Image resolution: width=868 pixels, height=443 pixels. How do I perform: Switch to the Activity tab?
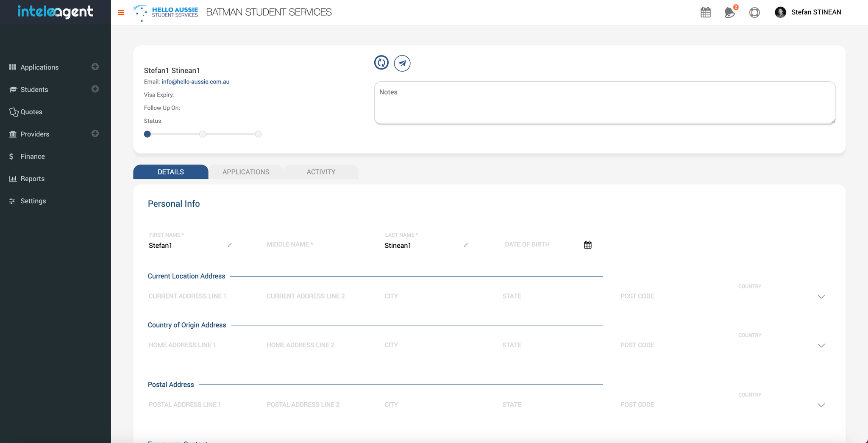(x=321, y=172)
